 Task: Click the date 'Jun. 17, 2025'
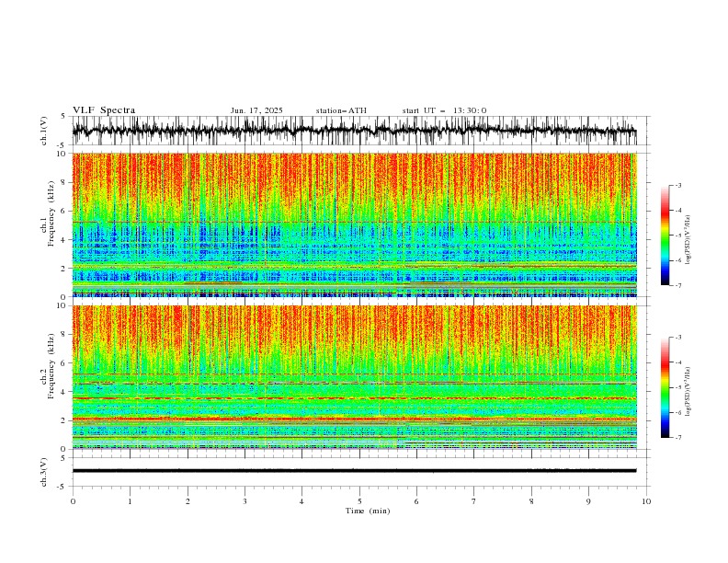(x=256, y=110)
